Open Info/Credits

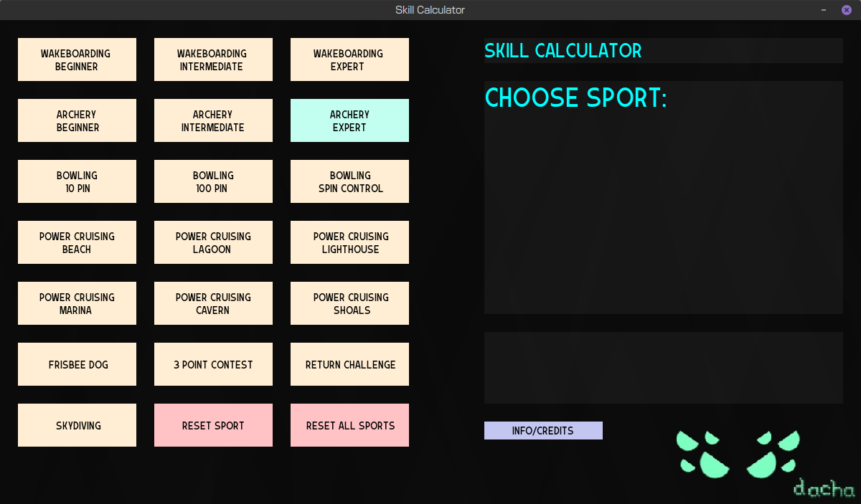click(x=543, y=430)
